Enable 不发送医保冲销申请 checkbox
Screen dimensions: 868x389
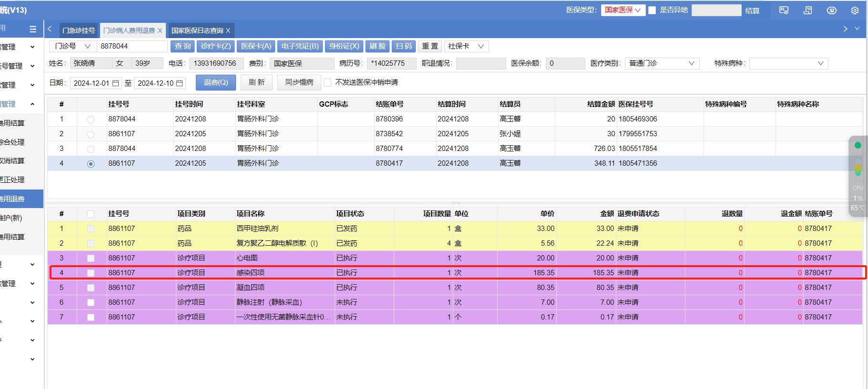click(x=327, y=82)
